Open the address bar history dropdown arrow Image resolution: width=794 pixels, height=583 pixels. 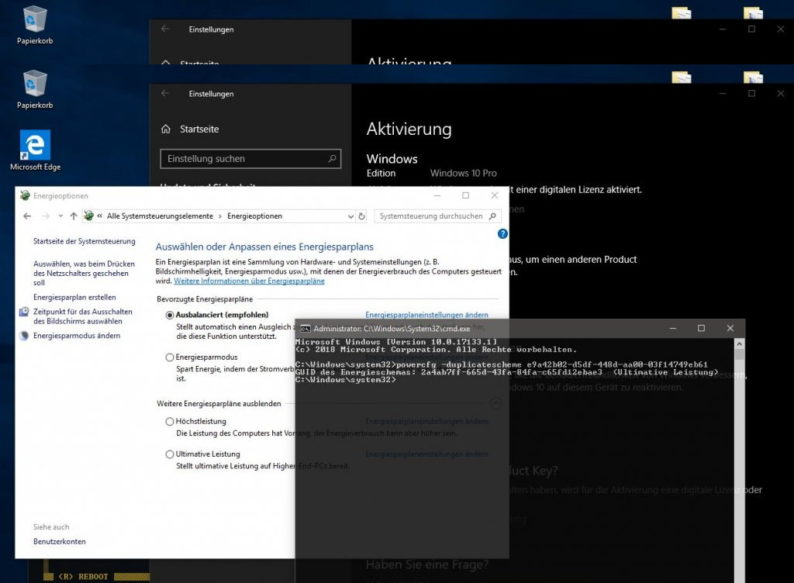click(348, 216)
